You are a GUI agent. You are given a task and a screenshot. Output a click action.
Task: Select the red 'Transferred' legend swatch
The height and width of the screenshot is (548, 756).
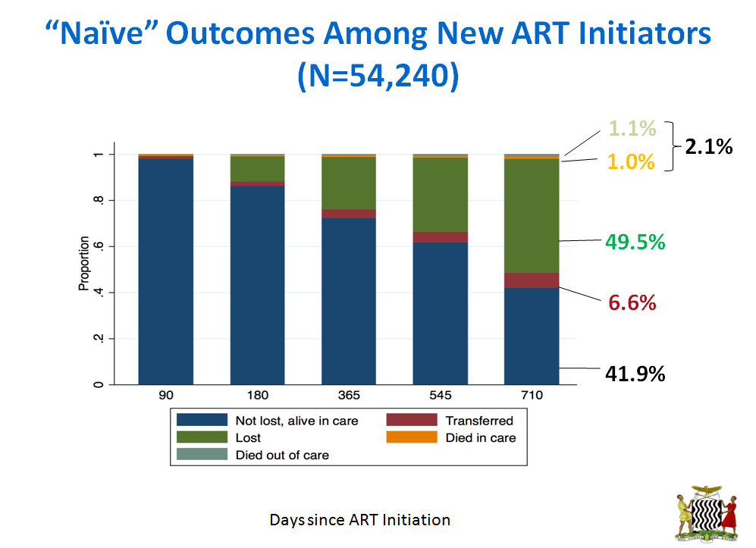(412, 420)
